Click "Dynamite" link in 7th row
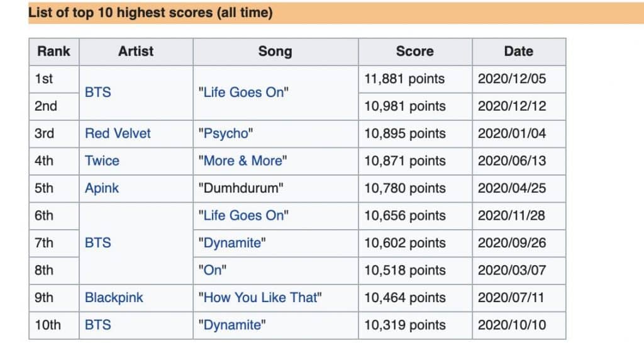The width and height of the screenshot is (644, 350). [x=232, y=242]
